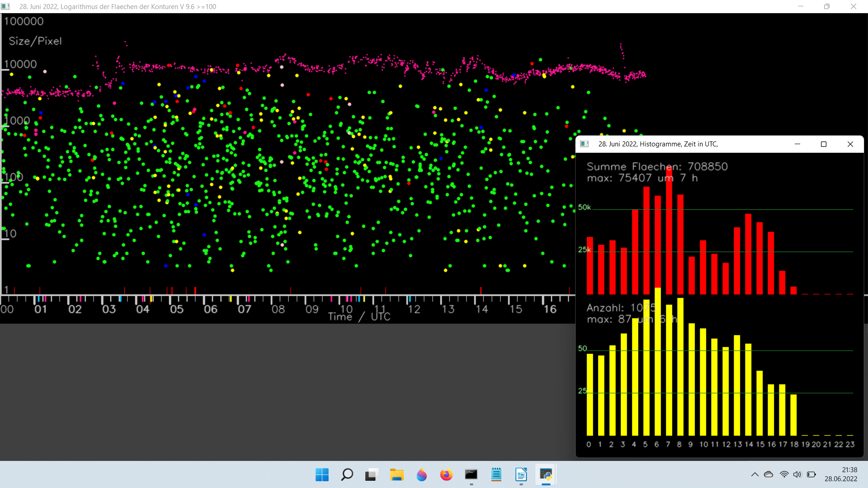Click the Histogramme window title text
Image resolution: width=868 pixels, height=488 pixels.
point(658,144)
